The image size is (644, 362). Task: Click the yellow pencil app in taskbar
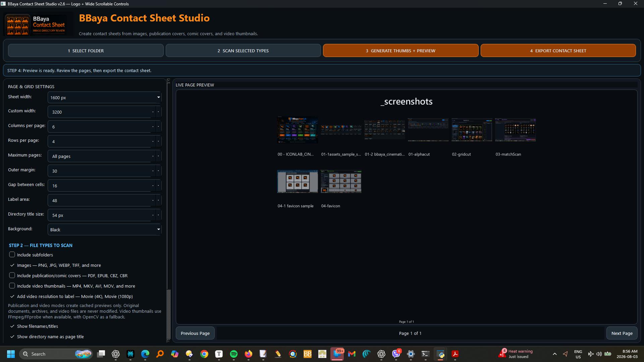278,354
